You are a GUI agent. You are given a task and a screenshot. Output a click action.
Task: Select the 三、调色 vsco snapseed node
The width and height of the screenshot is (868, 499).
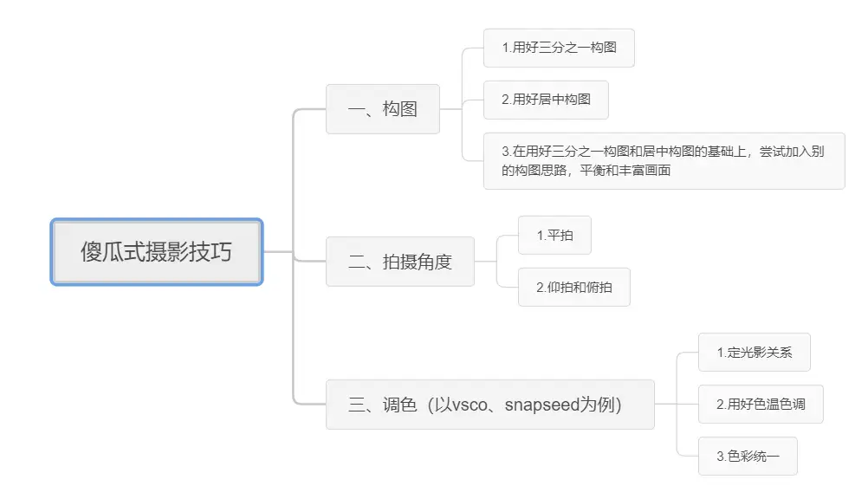click(490, 405)
